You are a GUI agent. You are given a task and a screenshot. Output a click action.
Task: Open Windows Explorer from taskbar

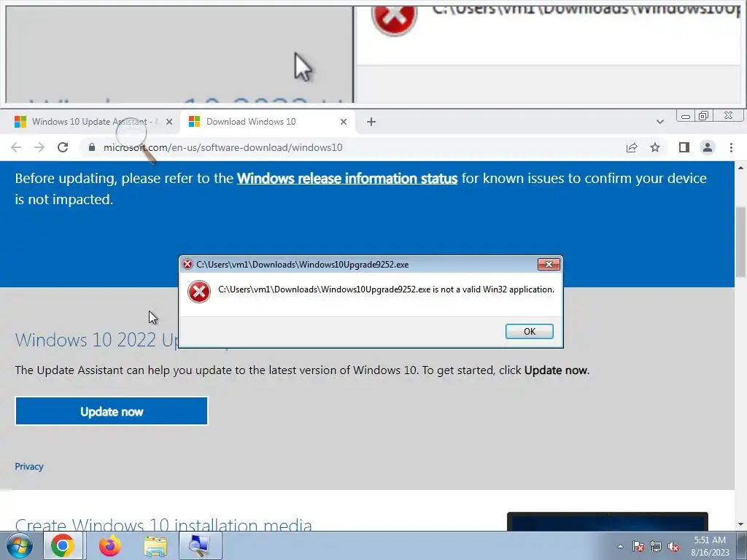pyautogui.click(x=155, y=547)
